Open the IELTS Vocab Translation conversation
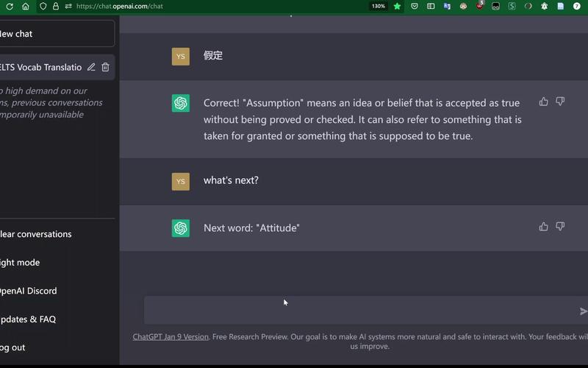The height and width of the screenshot is (368, 588). pyautogui.click(x=40, y=67)
